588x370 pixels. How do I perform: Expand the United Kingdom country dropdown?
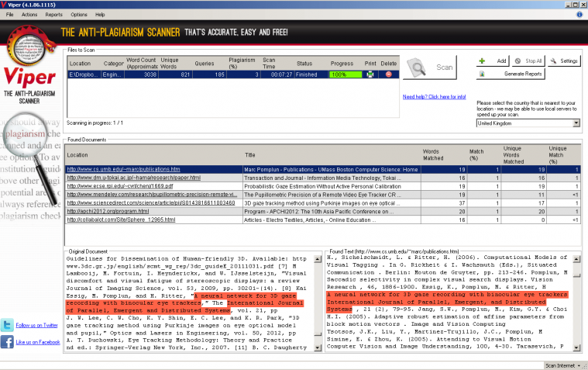coord(576,123)
